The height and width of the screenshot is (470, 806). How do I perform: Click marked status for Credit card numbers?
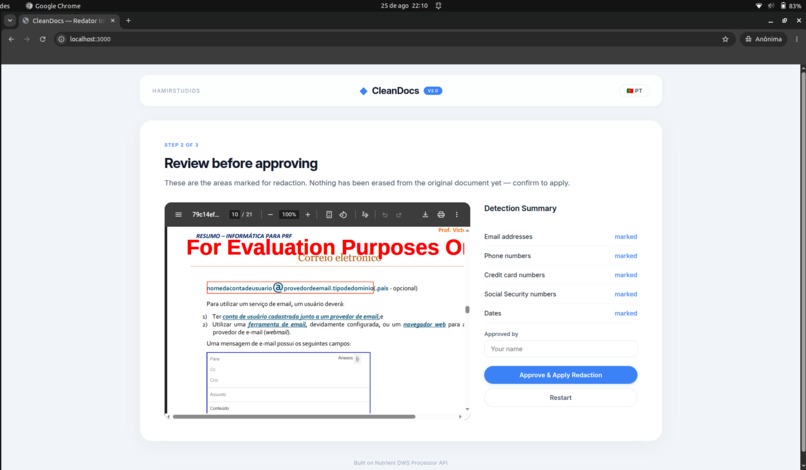coord(626,275)
